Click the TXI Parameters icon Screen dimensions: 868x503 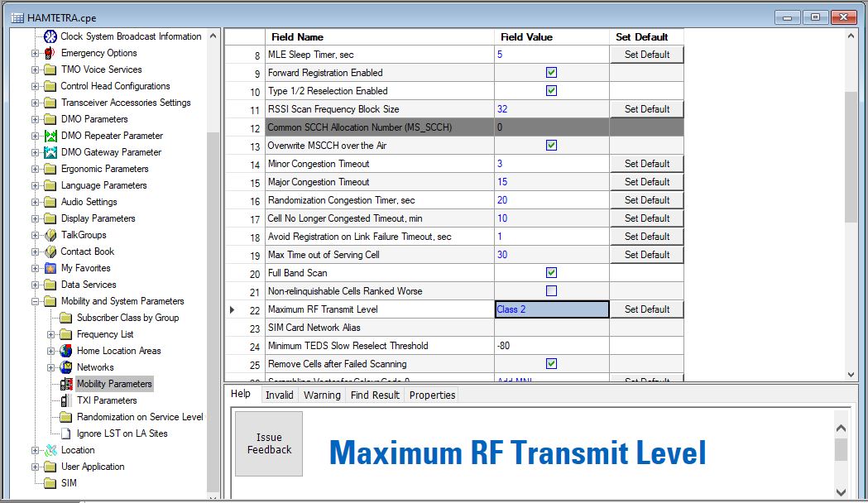point(66,400)
